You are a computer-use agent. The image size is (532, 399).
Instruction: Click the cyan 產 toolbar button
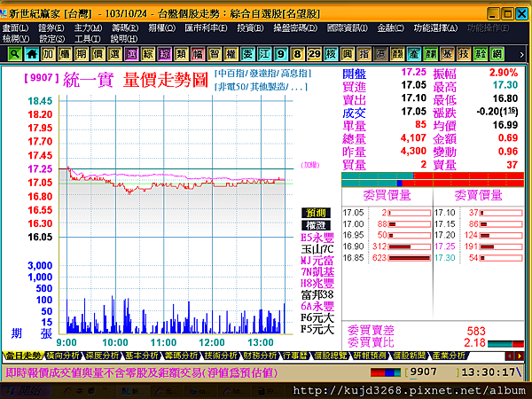click(x=414, y=54)
